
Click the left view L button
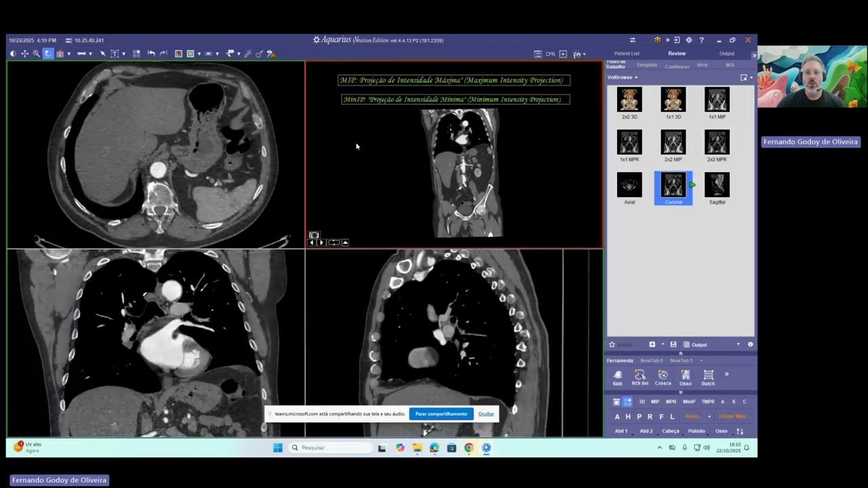(x=672, y=417)
